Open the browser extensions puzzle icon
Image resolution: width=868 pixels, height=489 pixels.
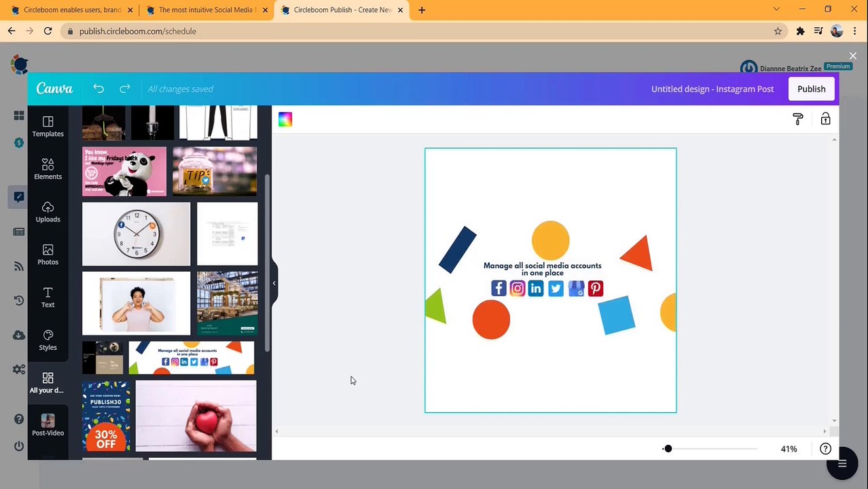point(800,31)
